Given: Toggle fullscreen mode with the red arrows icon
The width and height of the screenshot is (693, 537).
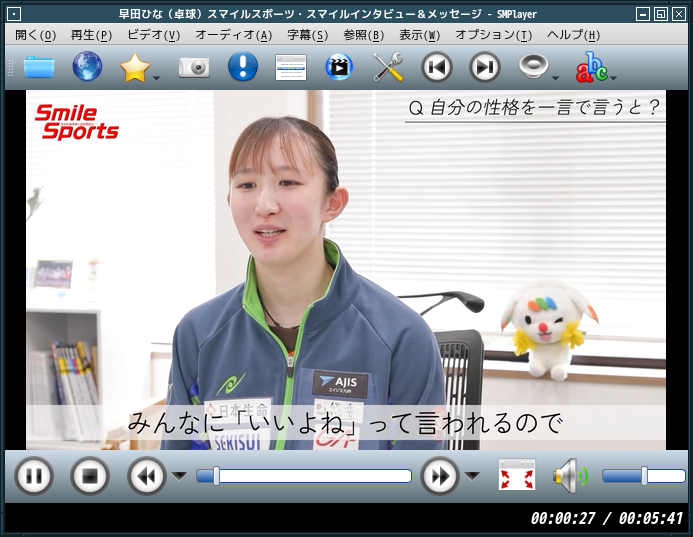Looking at the screenshot, I should coord(517,475).
